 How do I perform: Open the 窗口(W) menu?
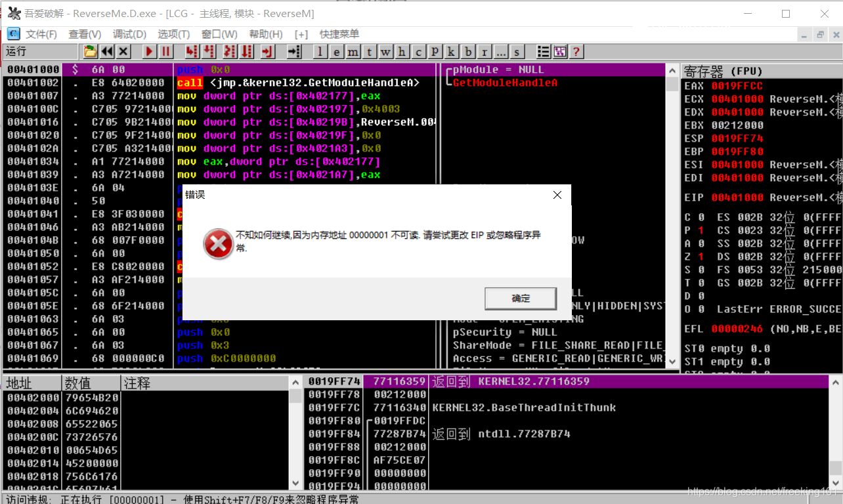click(219, 34)
